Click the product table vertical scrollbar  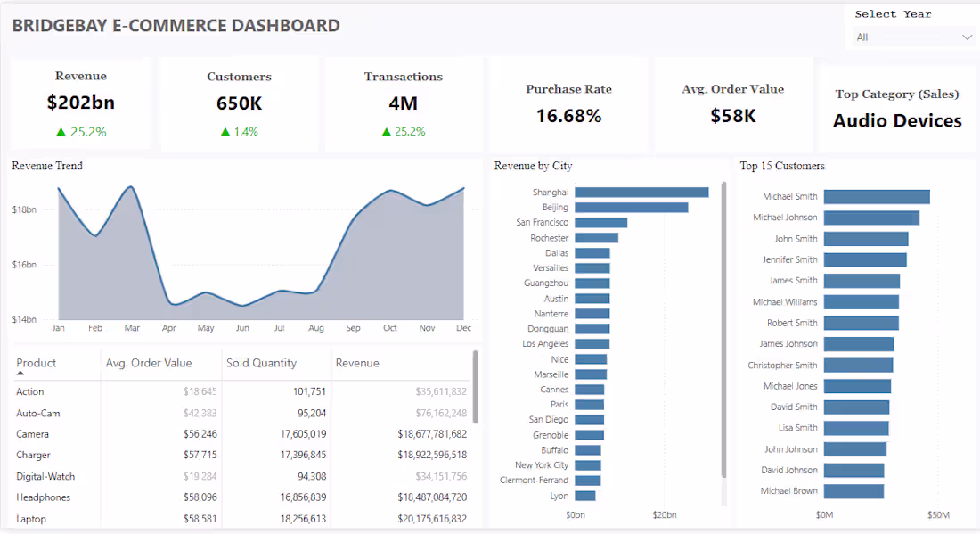coord(476,387)
